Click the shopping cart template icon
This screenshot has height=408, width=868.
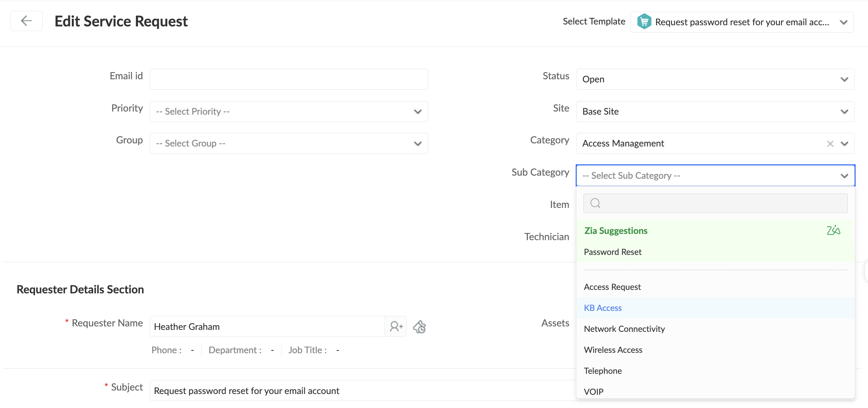644,22
